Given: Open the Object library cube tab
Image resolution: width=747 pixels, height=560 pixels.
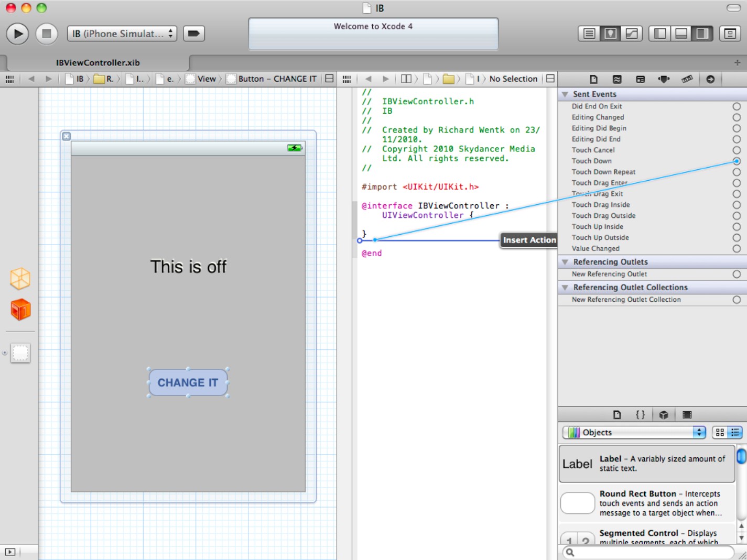Looking at the screenshot, I should (x=664, y=415).
